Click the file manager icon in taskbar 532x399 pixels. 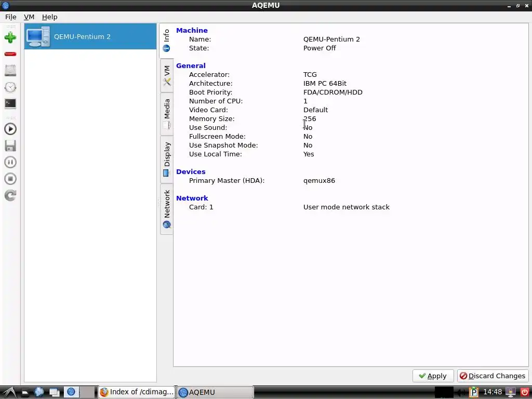24,393
